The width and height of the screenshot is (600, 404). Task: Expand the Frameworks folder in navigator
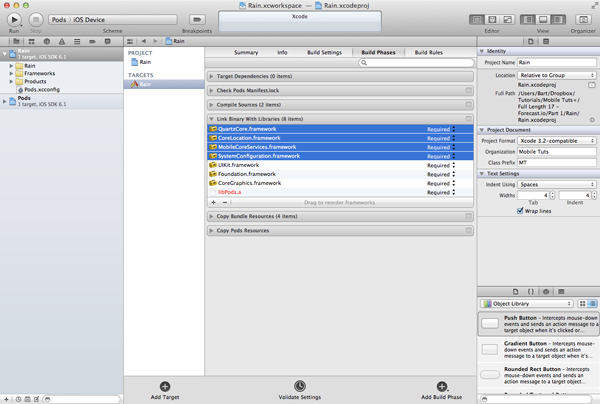(x=11, y=74)
